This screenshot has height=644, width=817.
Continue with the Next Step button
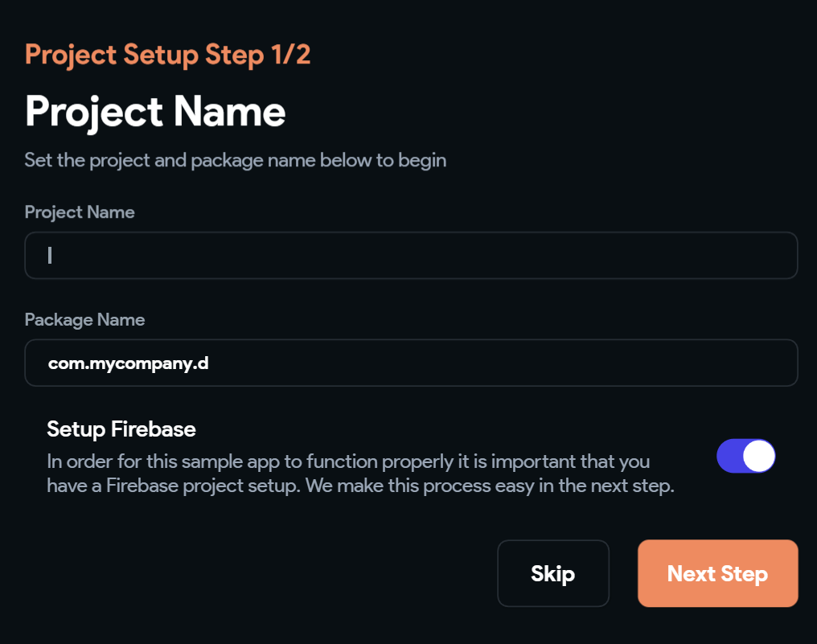(717, 573)
